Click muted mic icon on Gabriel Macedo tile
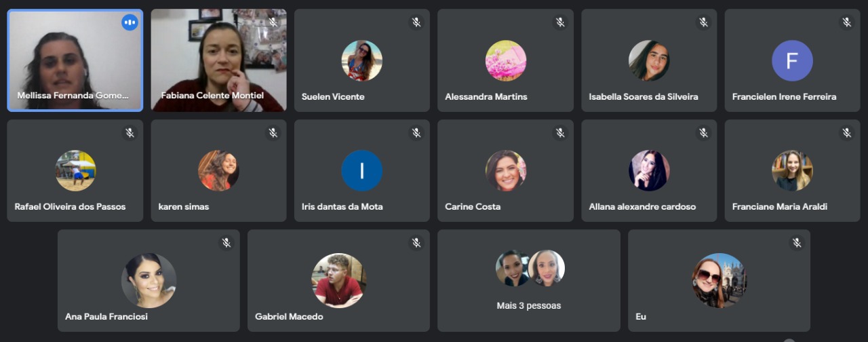This screenshot has height=342, width=868. [416, 243]
